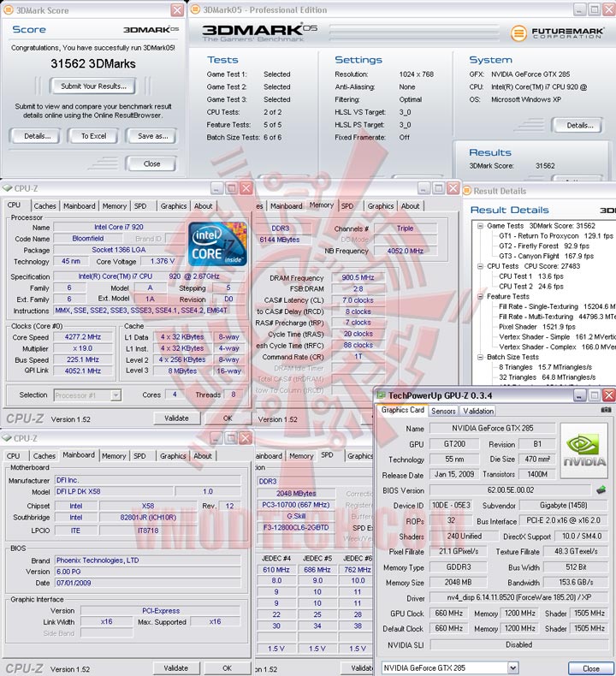Click the NVIDIA SLI Disabled field
The width and height of the screenshot is (616, 676).
(518, 644)
